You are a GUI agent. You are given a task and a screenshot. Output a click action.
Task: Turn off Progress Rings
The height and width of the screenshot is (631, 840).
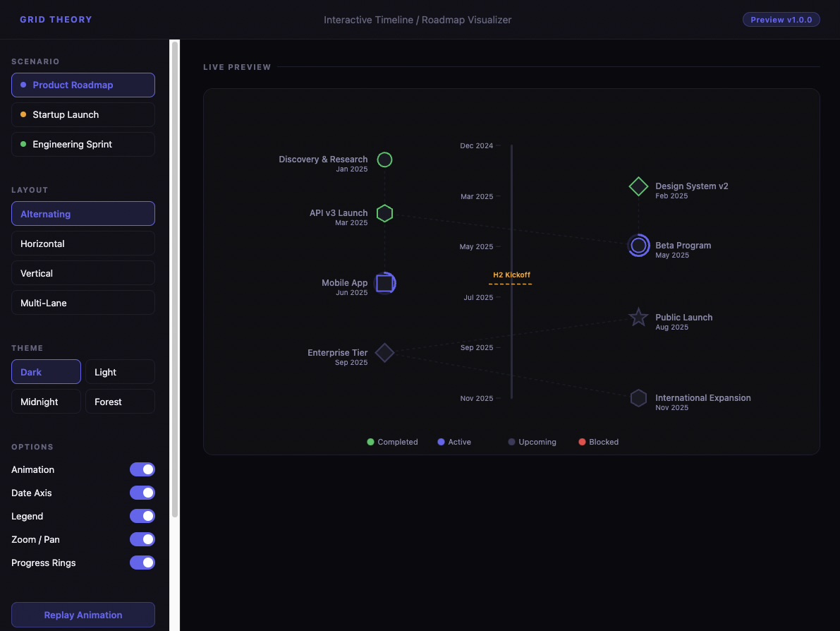pos(142,563)
